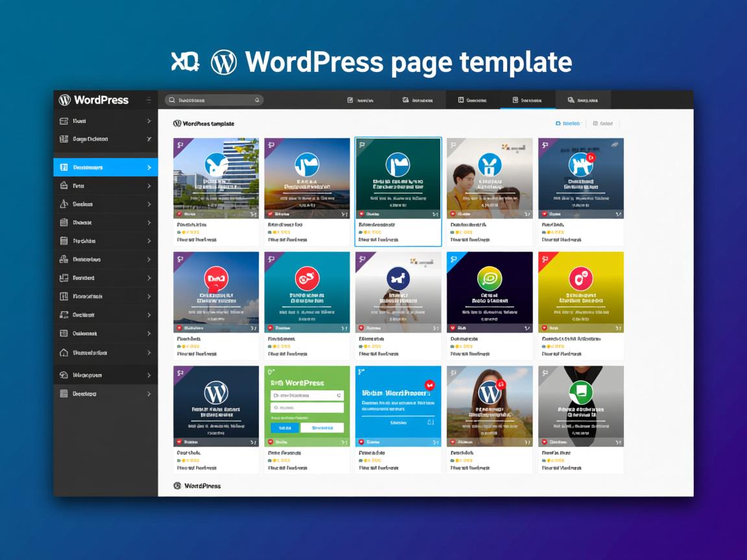Click the red notification badge on the top-right template card

(x=591, y=157)
